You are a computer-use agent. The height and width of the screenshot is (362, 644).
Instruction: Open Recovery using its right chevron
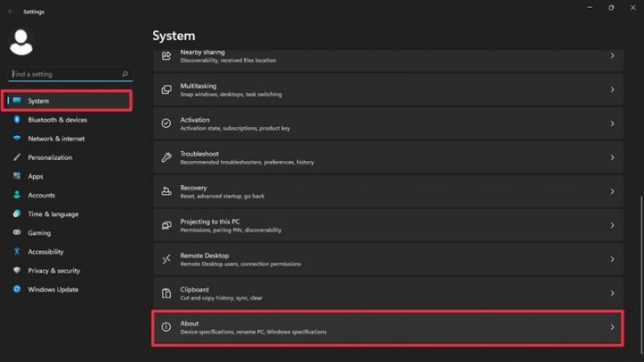click(x=612, y=191)
